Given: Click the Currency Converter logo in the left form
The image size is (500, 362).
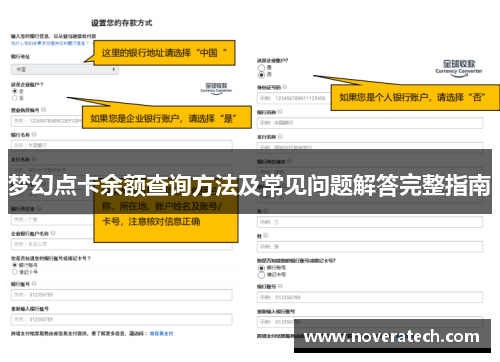Looking at the screenshot, I should click(216, 88).
